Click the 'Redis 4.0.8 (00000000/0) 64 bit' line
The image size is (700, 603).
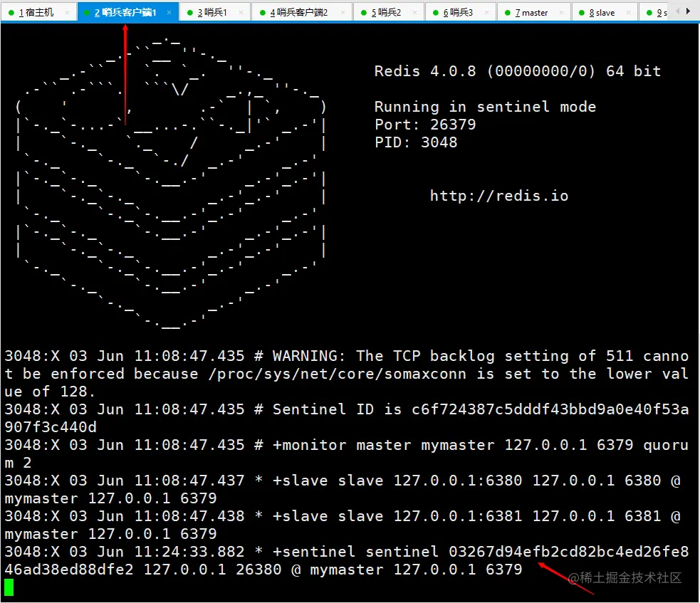tap(518, 71)
